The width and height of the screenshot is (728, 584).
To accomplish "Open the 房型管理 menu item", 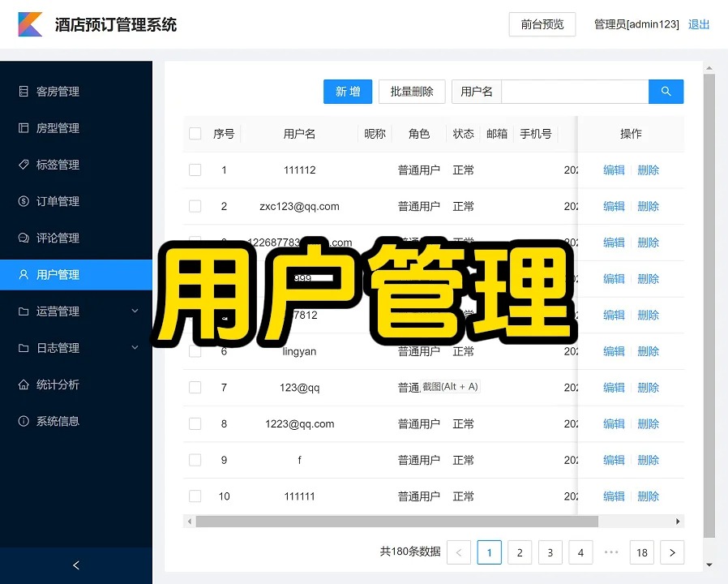I will click(58, 128).
